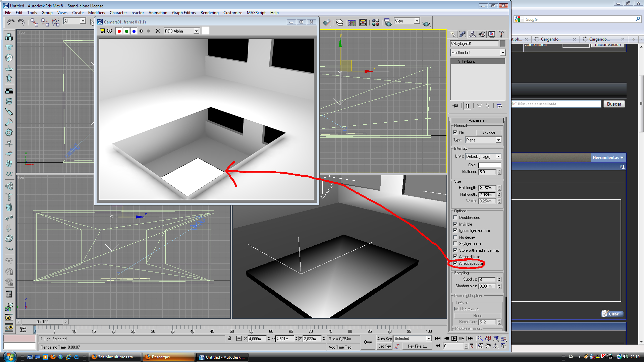The image size is (644, 362).
Task: Click the Pin Stack icon
Action: (x=455, y=106)
